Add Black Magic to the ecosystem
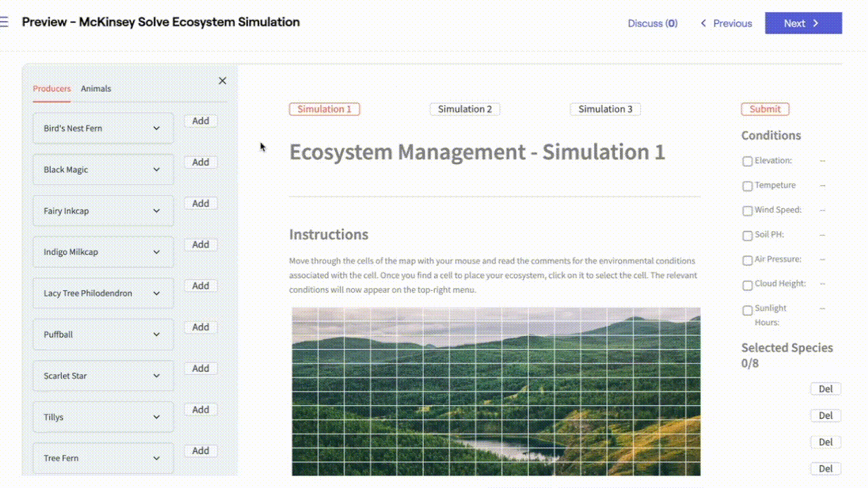Screen dimensions: 868x488 (x=200, y=163)
